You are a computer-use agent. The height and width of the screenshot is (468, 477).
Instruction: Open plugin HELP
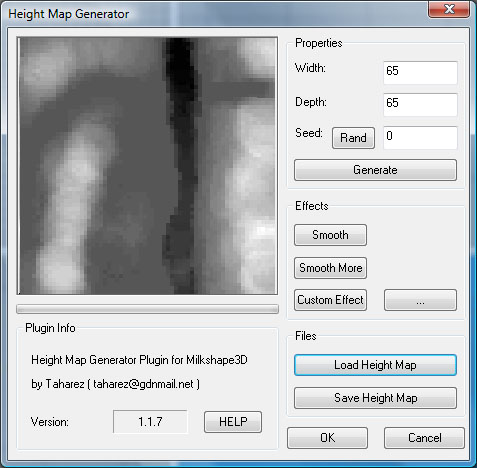(233, 422)
